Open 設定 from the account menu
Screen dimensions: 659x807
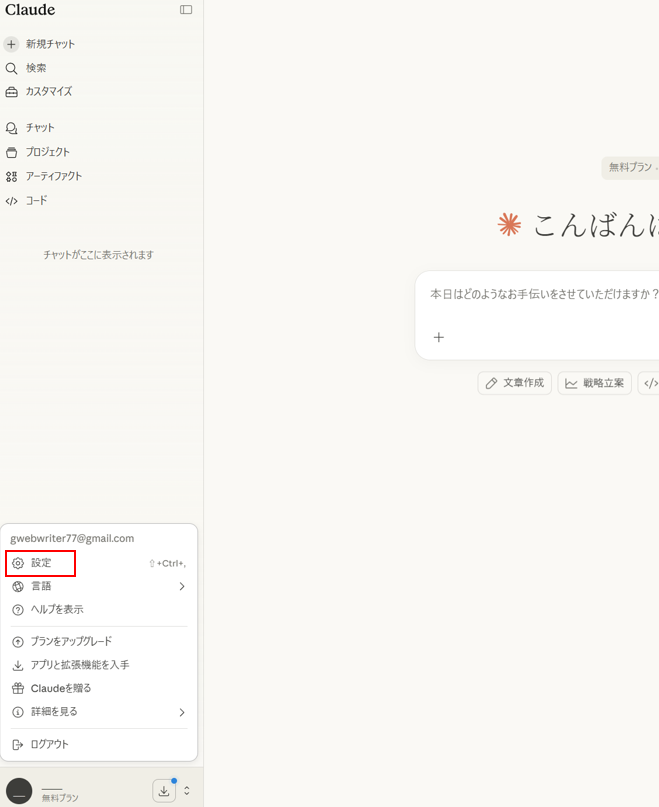[x=99, y=563]
